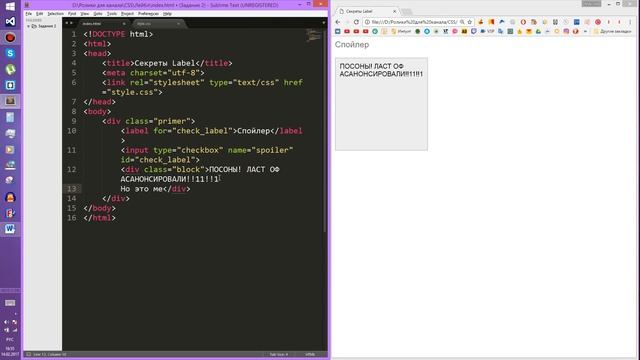Image resolution: width=640 pixels, height=360 pixels.
Task: Click the closing html tag on line 16
Action: (100, 218)
